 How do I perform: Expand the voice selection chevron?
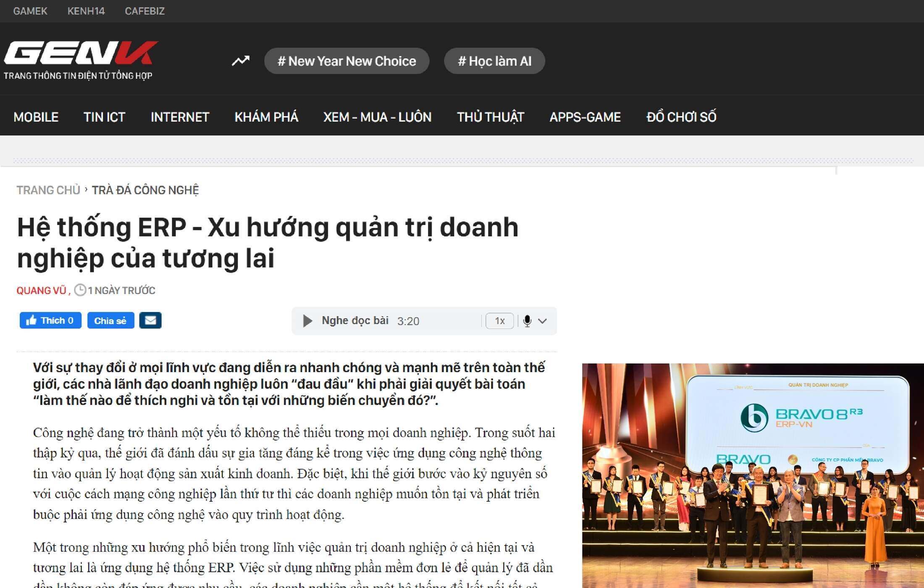tap(543, 321)
